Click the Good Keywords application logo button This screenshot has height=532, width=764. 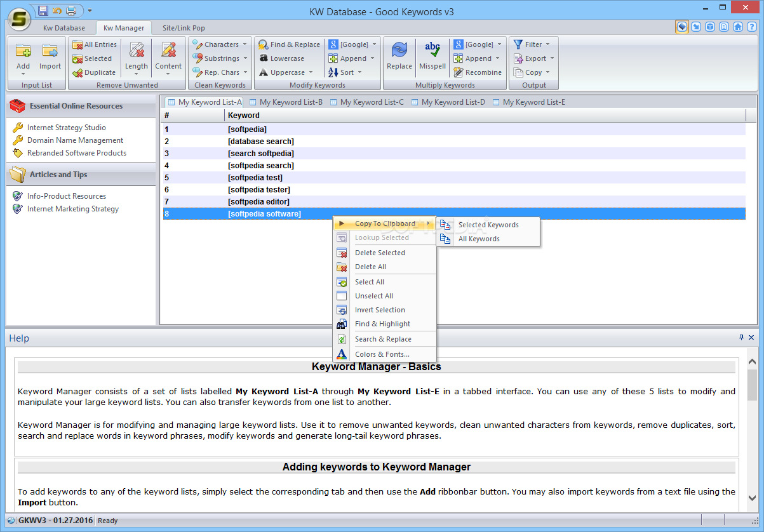pos(21,18)
